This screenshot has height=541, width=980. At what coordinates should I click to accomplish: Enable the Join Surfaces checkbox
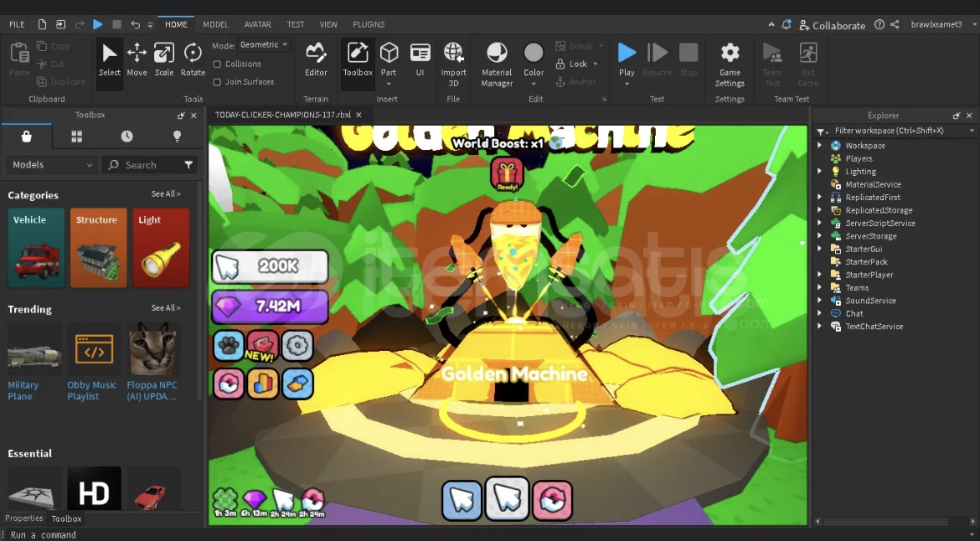pyautogui.click(x=217, y=82)
